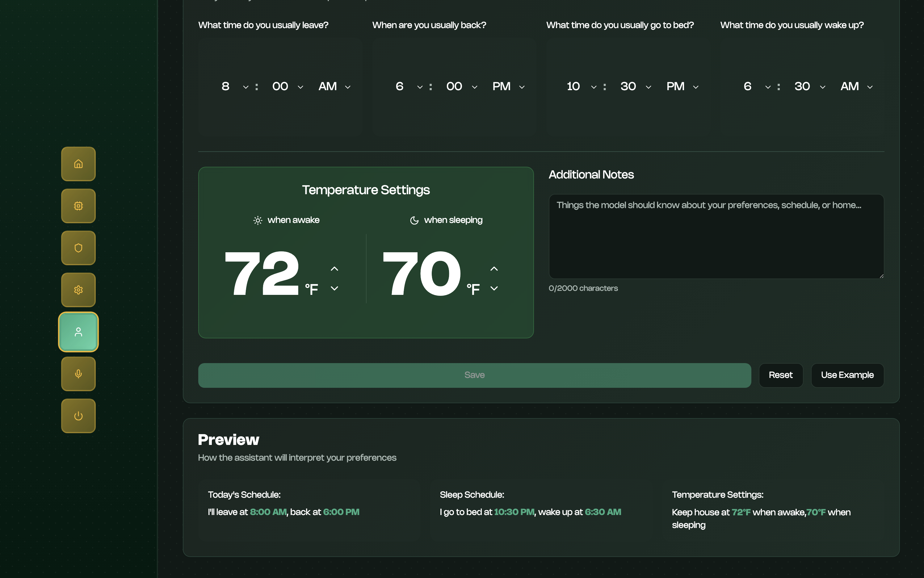This screenshot has width=924, height=578.
Task: Click the Use Example button
Action: pos(847,375)
